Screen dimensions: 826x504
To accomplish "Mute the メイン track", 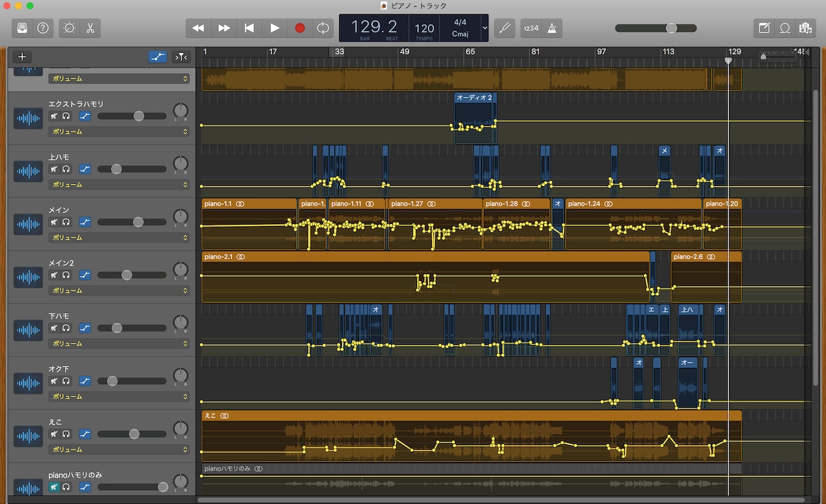I will pyautogui.click(x=54, y=222).
